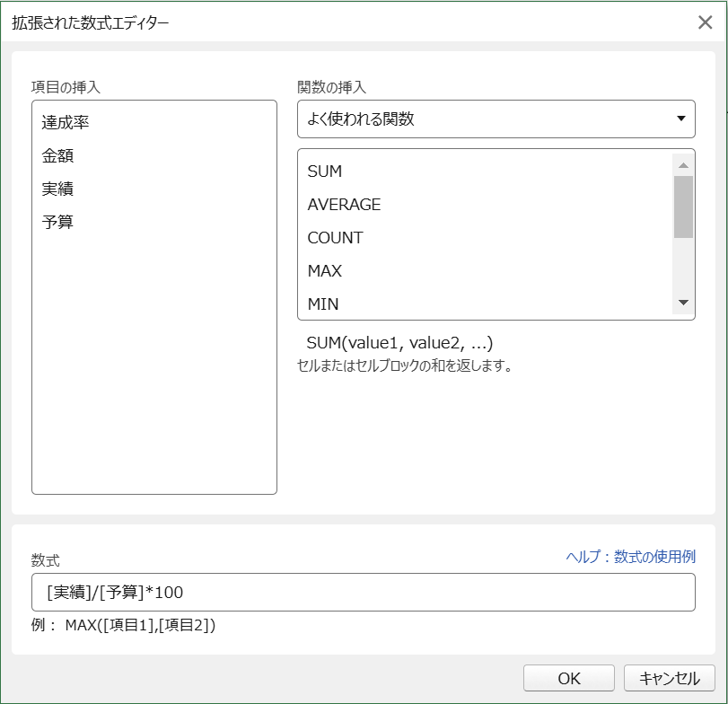Image resolution: width=728 pixels, height=704 pixels.
Task: Select 達成率 in the item list
Action: click(66, 123)
